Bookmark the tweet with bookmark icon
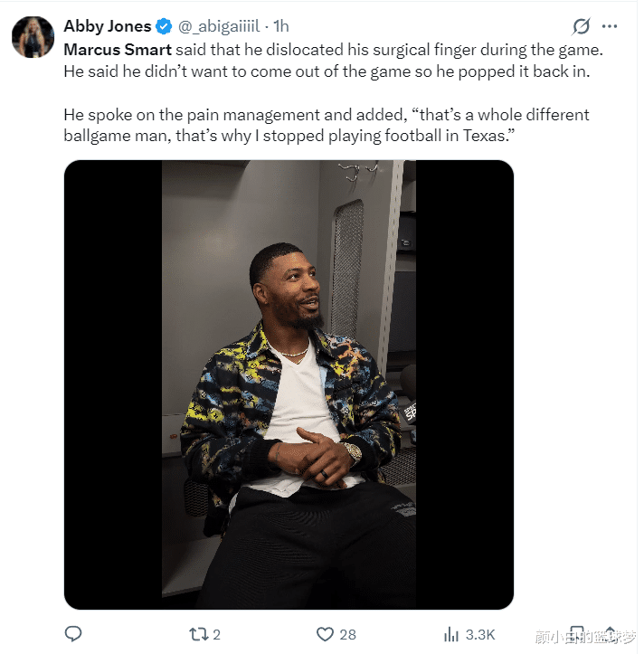The height and width of the screenshot is (654, 644). point(577,632)
